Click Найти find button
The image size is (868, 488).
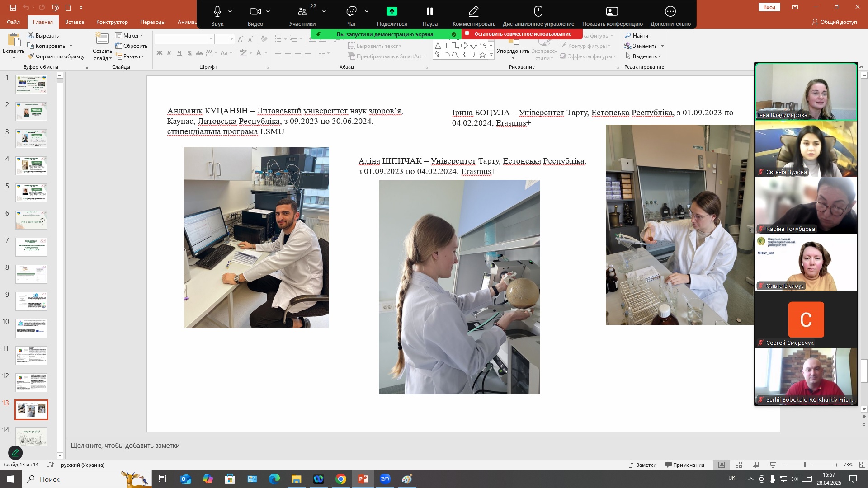(x=637, y=36)
